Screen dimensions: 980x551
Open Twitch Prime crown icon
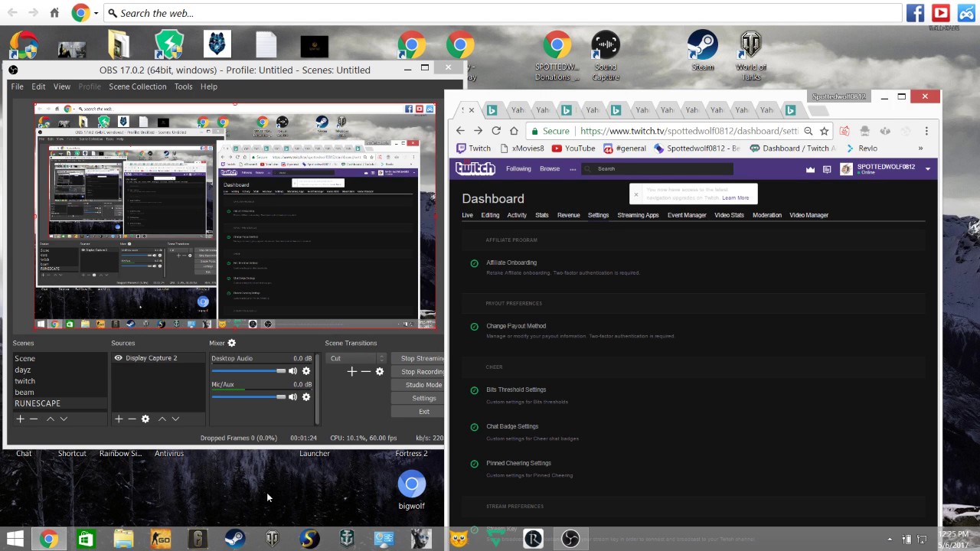click(x=810, y=169)
